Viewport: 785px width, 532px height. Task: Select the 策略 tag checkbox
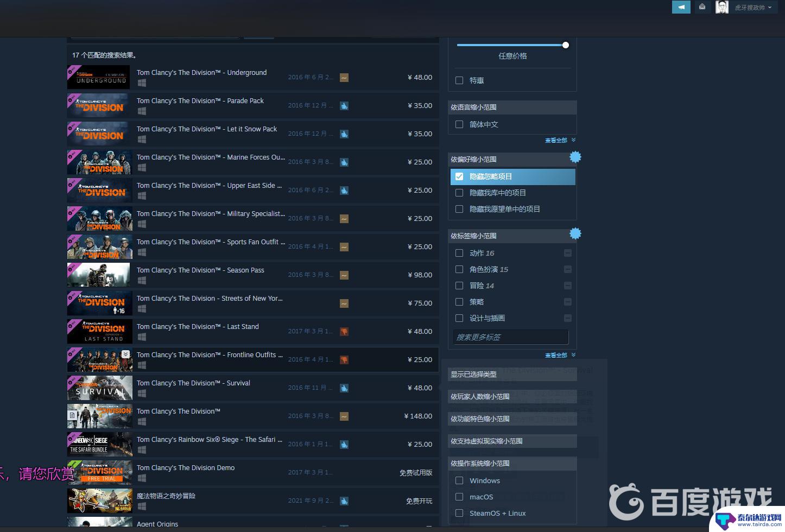pos(459,302)
